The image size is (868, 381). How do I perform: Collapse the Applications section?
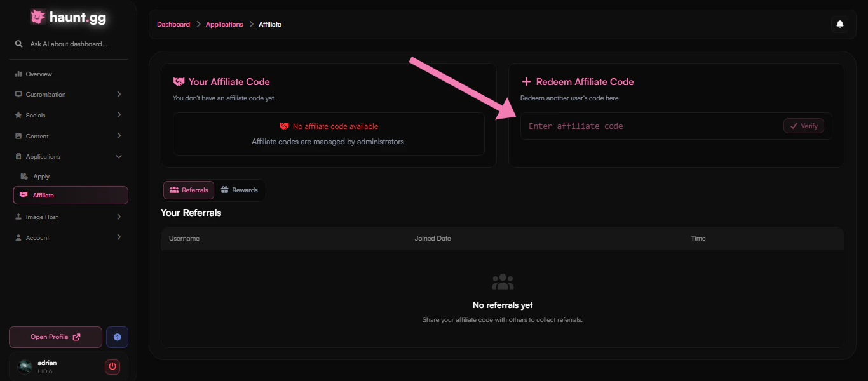[x=119, y=156]
